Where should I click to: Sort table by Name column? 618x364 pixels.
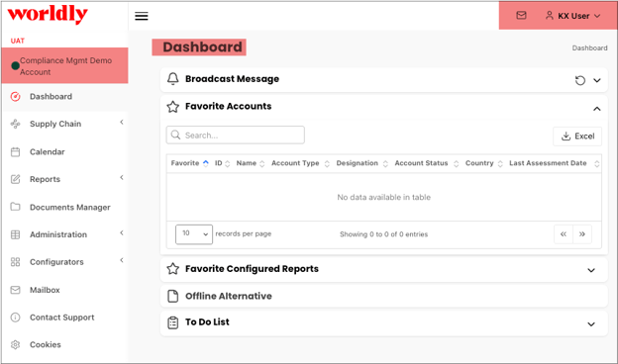[x=251, y=163]
